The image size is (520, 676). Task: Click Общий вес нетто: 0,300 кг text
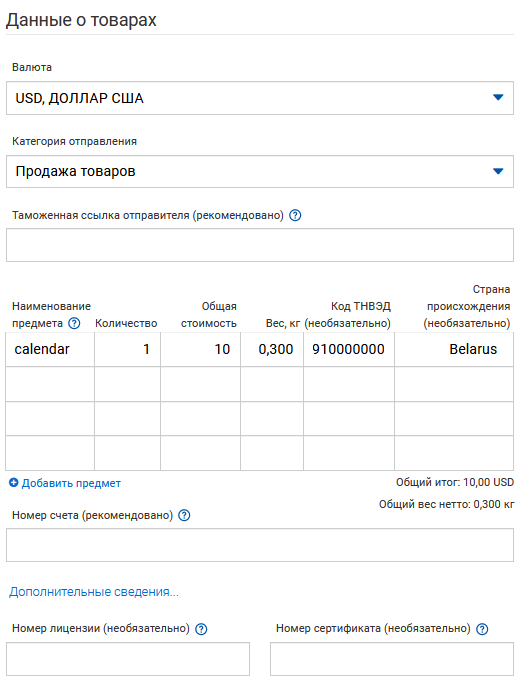(x=446, y=504)
